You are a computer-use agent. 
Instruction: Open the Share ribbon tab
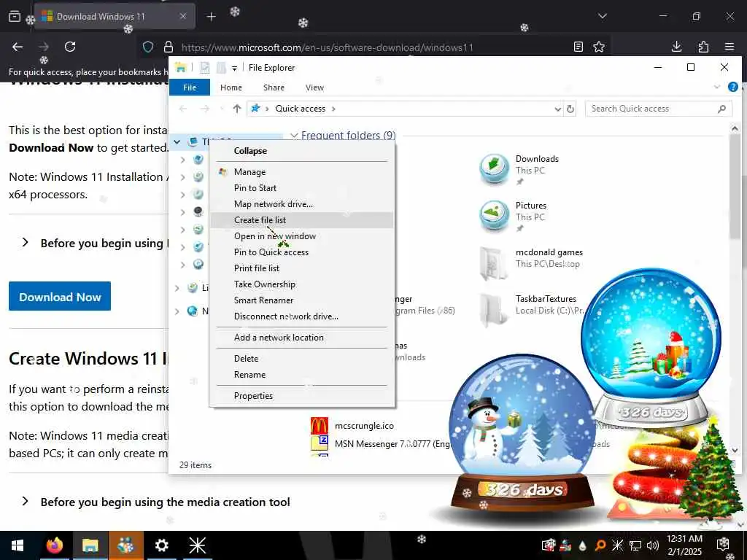pos(274,87)
